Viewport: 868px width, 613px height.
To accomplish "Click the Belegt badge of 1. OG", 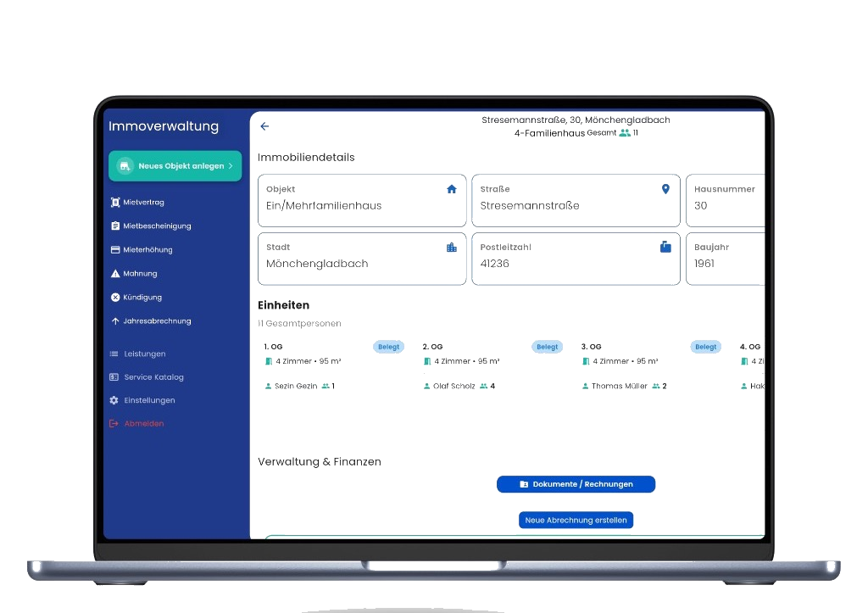I will [x=388, y=347].
